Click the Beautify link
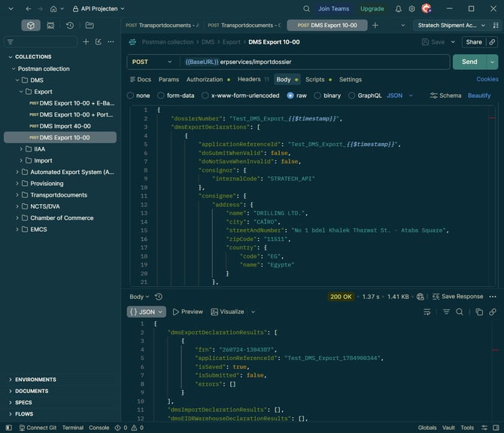This screenshot has width=504, height=433. [479, 96]
